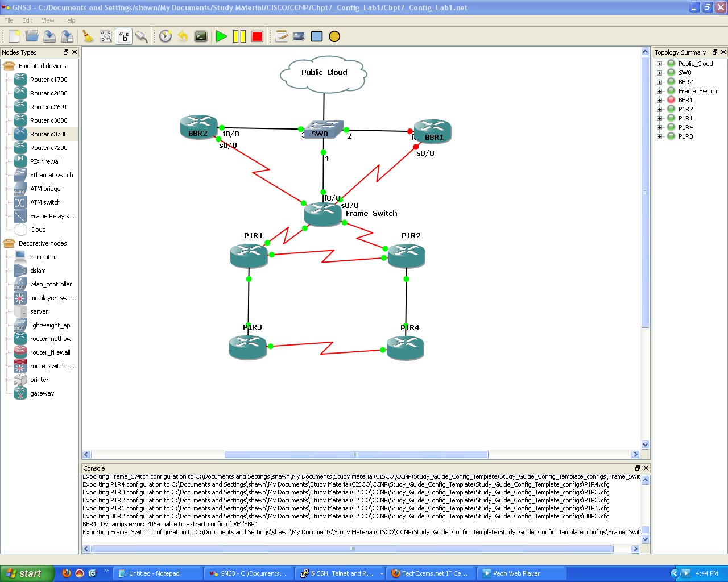Click the yellow undo arrow icon
The width and height of the screenshot is (728, 582).
coord(183,36)
